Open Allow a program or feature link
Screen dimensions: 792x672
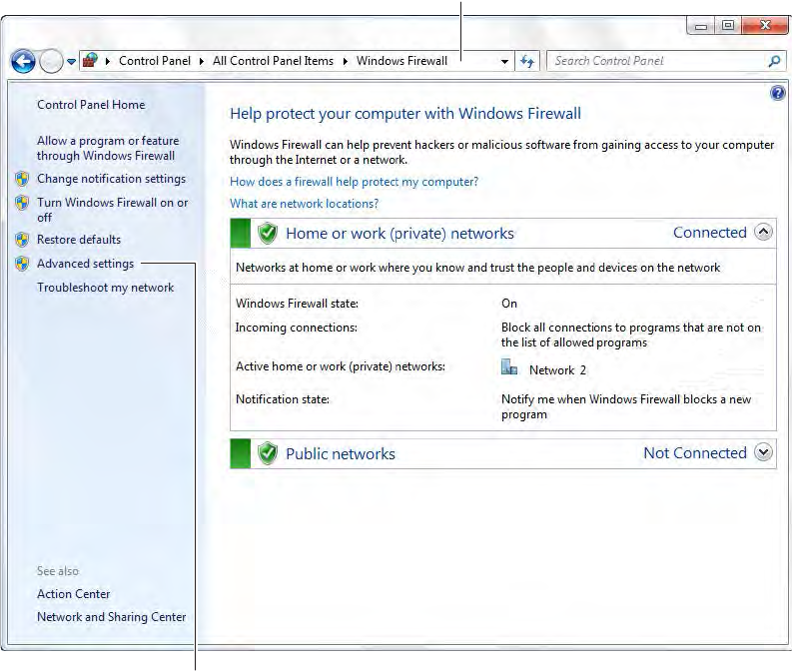point(108,148)
